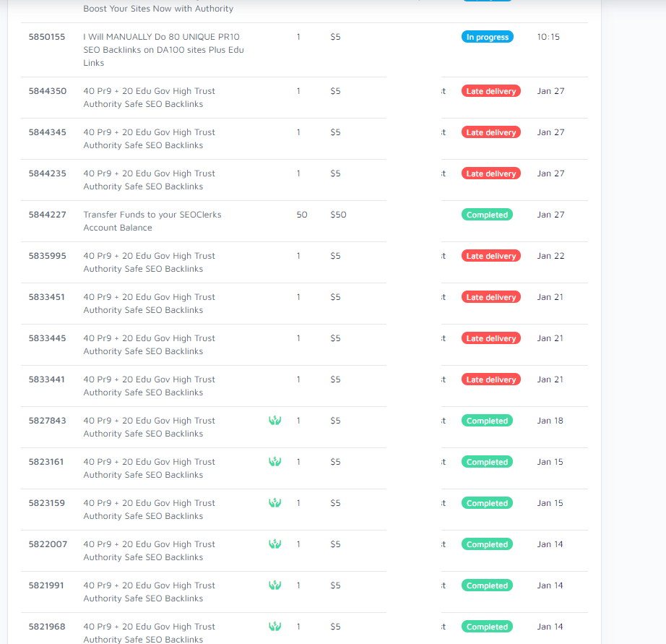This screenshot has height=644, width=666.
Task: Open order number 5833451
Action: (48, 297)
